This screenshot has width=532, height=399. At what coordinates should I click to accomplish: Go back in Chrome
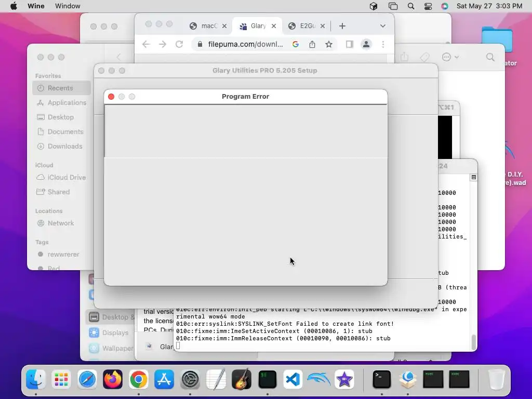tap(146, 44)
